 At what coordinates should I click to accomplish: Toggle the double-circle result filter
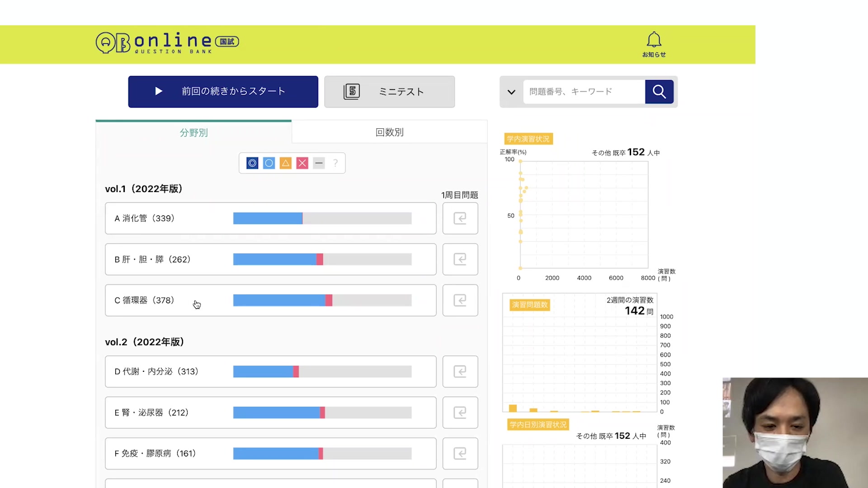click(252, 163)
